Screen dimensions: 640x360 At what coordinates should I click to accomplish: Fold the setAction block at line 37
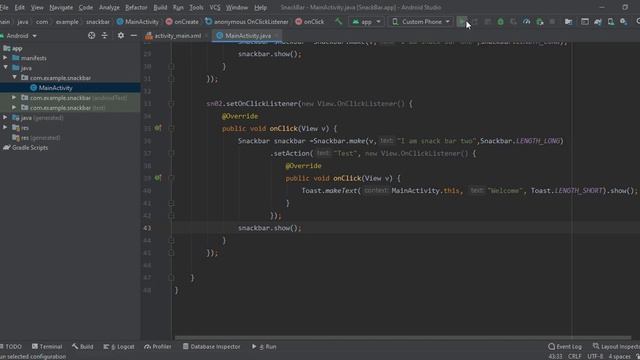coord(171,153)
